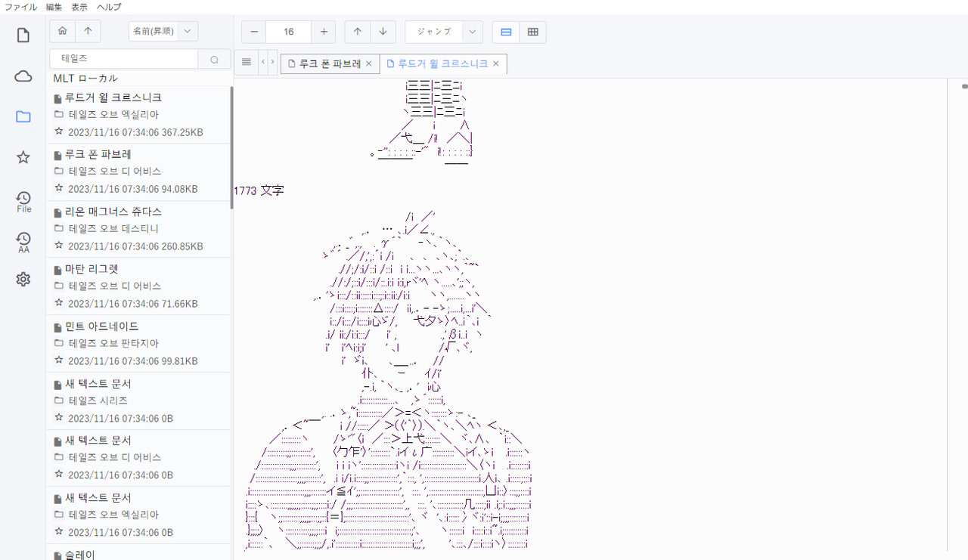
Task: Increase font size with plus button
Action: click(324, 32)
